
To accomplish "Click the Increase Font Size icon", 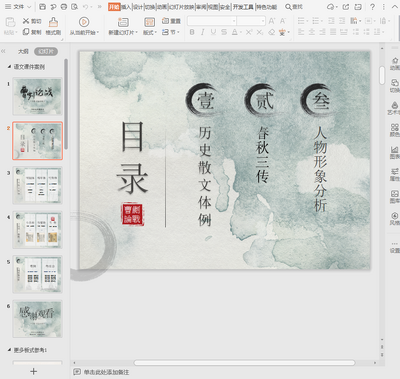I will pos(272,21).
